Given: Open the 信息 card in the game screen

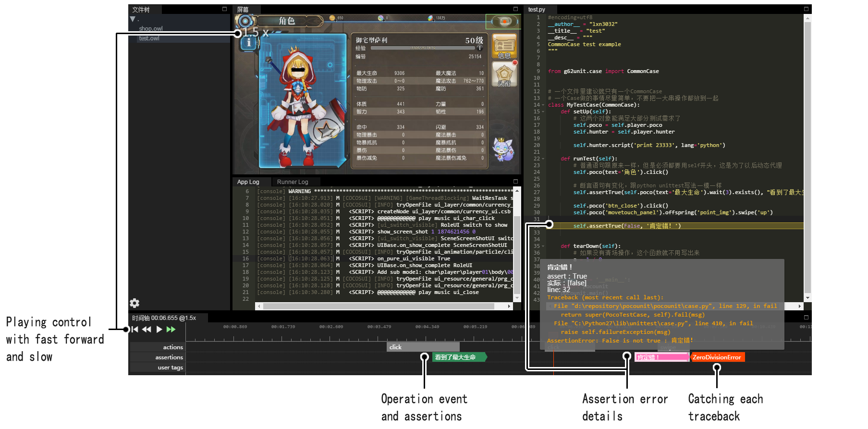Looking at the screenshot, I should pos(504,47).
